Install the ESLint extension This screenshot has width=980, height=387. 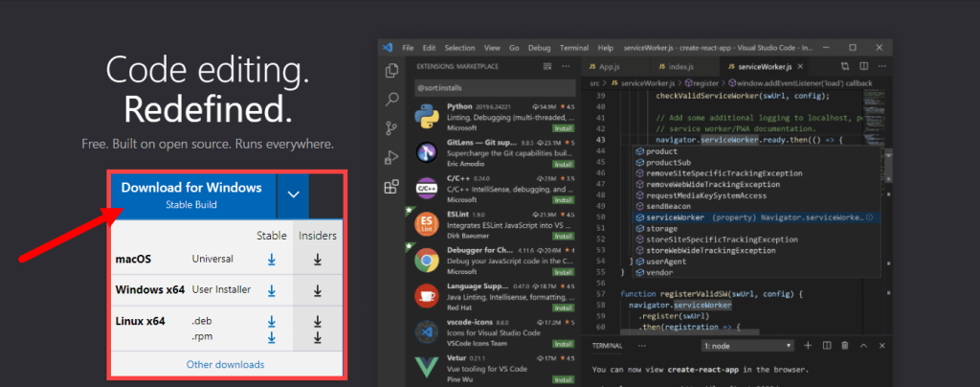[563, 236]
